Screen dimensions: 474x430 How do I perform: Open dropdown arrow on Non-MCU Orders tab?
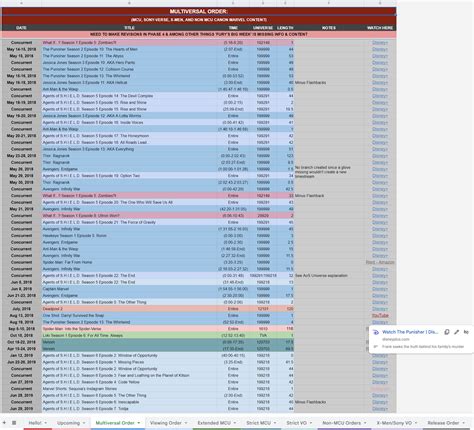(x=365, y=423)
